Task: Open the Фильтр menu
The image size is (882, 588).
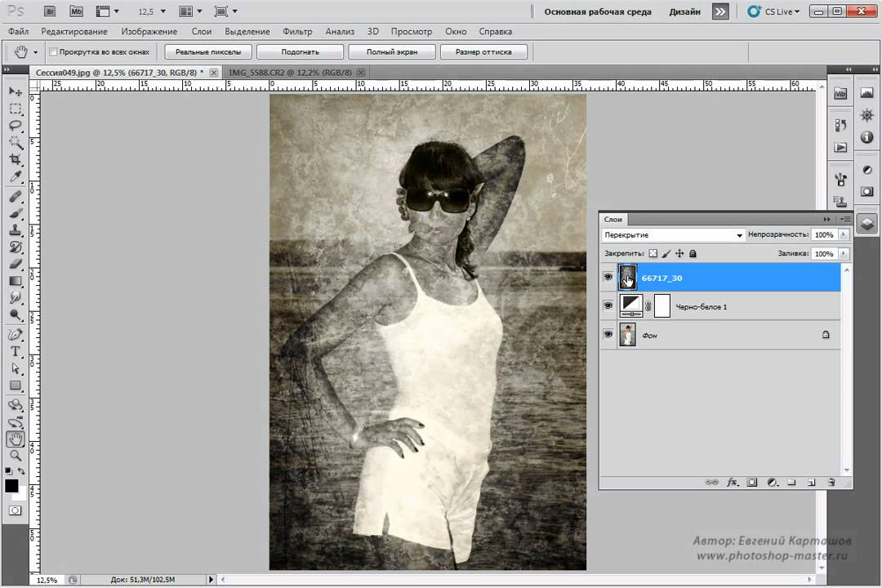Action: (x=297, y=31)
